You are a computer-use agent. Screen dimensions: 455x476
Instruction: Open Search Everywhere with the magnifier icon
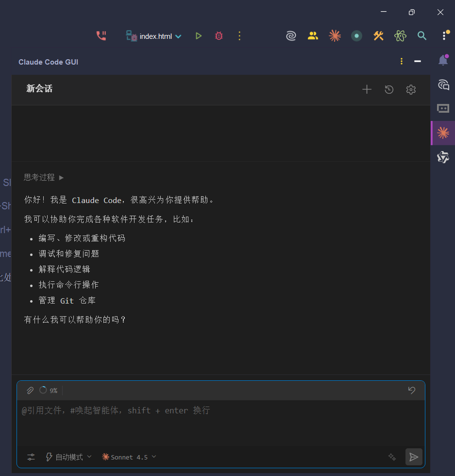click(x=421, y=35)
